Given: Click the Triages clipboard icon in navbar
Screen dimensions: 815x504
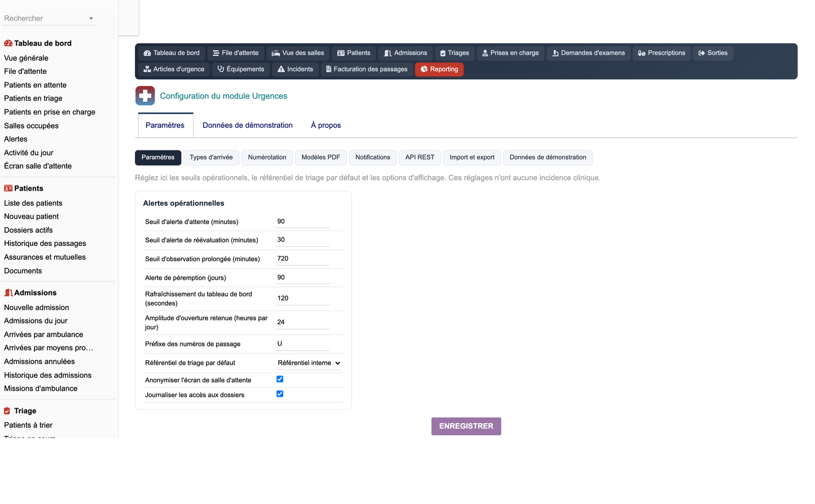Looking at the screenshot, I should click(443, 53).
